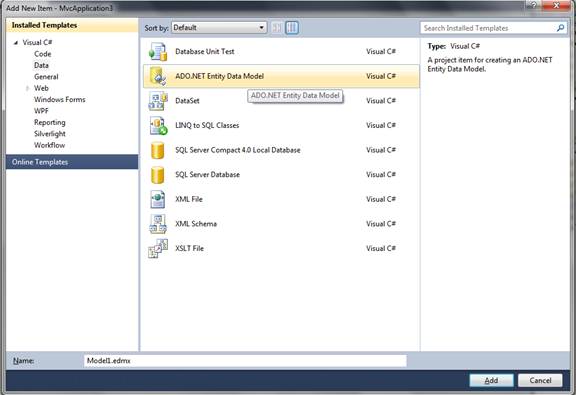
Task: Expand the Web category node arrow
Action: pos(27,88)
